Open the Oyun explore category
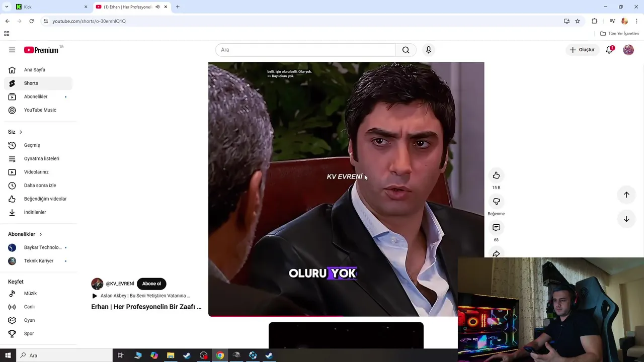The height and width of the screenshot is (362, 644). 38,320
